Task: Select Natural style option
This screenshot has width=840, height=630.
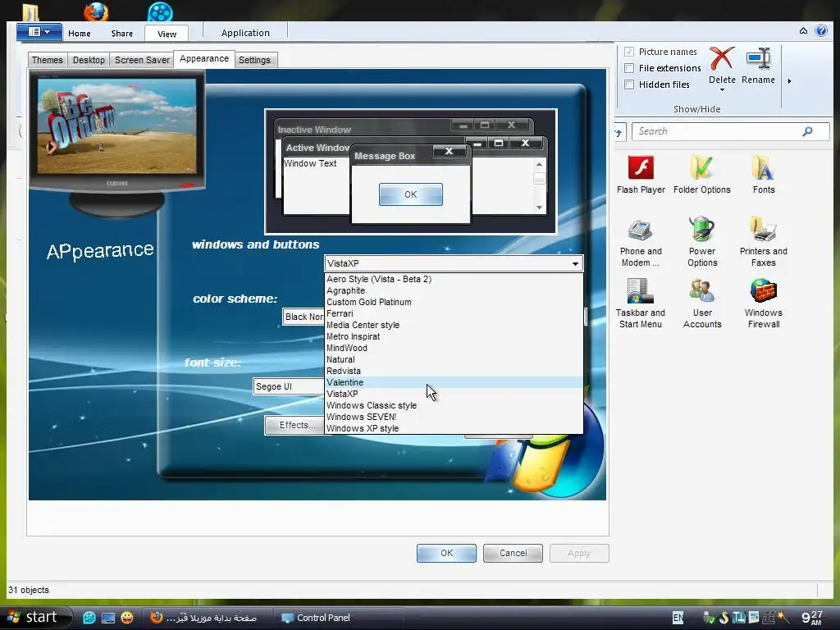Action: (x=454, y=359)
